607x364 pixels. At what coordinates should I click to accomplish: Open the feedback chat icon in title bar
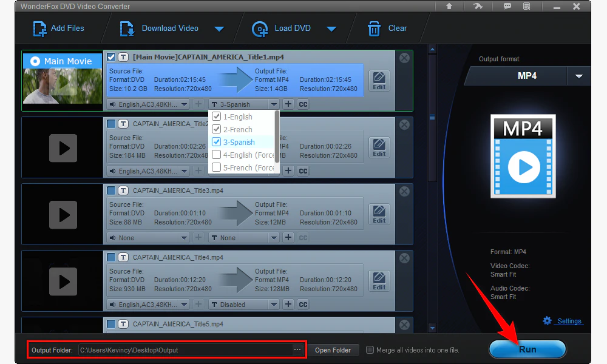coord(507,6)
